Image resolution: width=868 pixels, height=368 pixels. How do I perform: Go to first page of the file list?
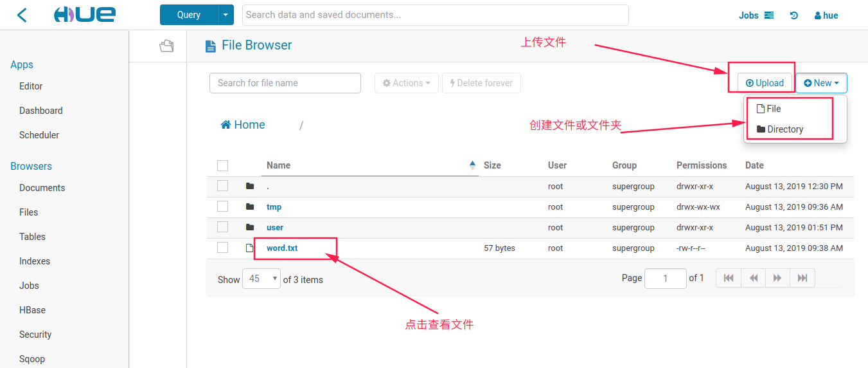(729, 278)
